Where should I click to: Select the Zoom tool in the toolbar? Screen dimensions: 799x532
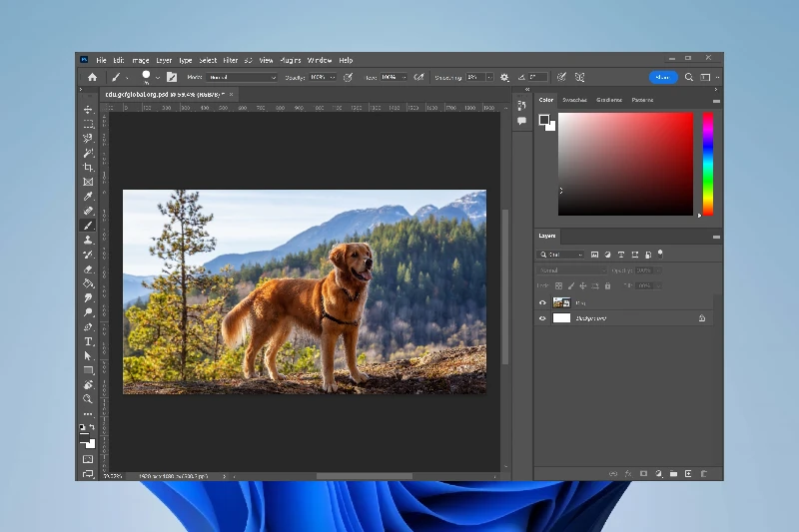pyautogui.click(x=88, y=399)
